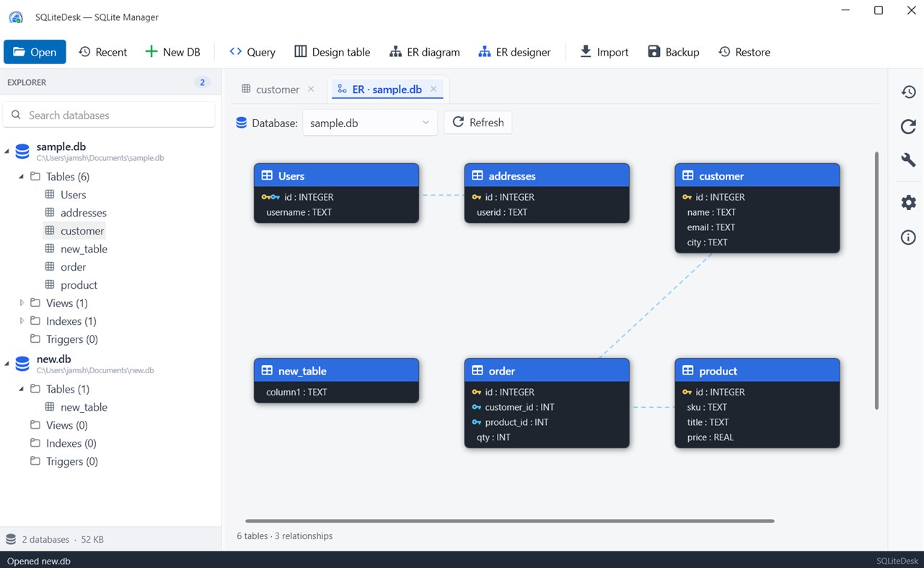Click the product table header in diagram

pyautogui.click(x=757, y=370)
